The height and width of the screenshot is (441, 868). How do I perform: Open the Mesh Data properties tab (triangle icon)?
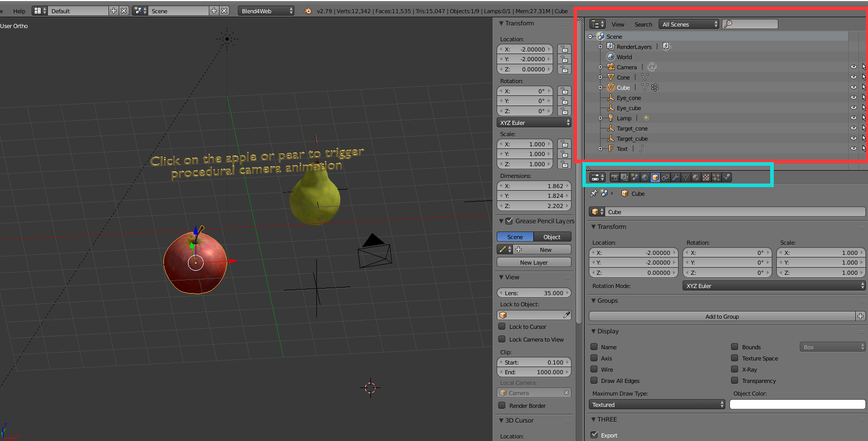click(686, 177)
